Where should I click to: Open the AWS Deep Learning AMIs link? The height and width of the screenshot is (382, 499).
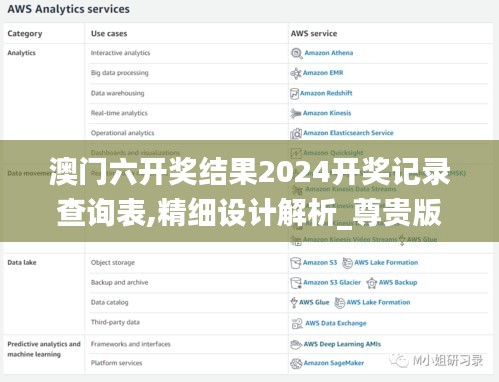(x=342, y=344)
